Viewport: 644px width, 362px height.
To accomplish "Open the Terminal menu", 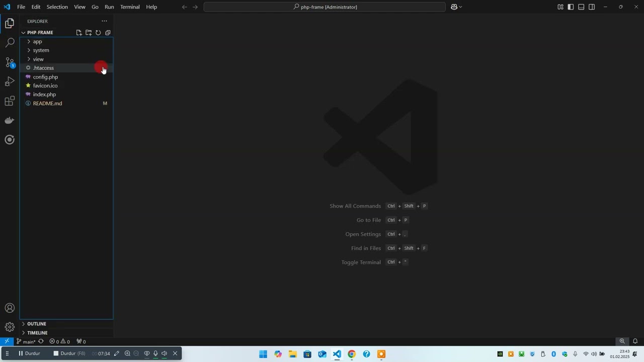I will 130,7.
